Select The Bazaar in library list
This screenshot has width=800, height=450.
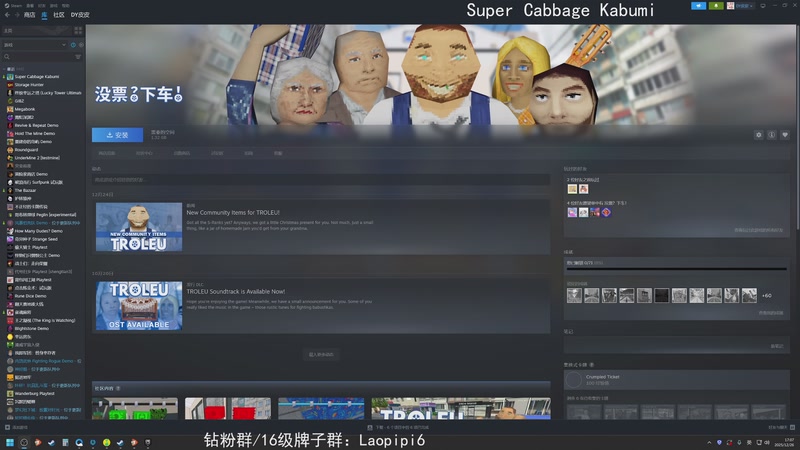25,190
